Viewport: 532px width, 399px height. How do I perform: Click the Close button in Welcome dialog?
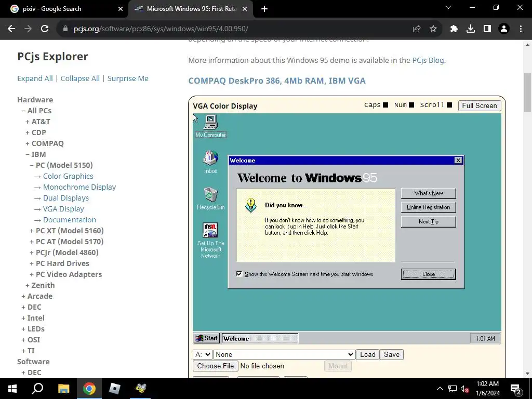click(429, 274)
